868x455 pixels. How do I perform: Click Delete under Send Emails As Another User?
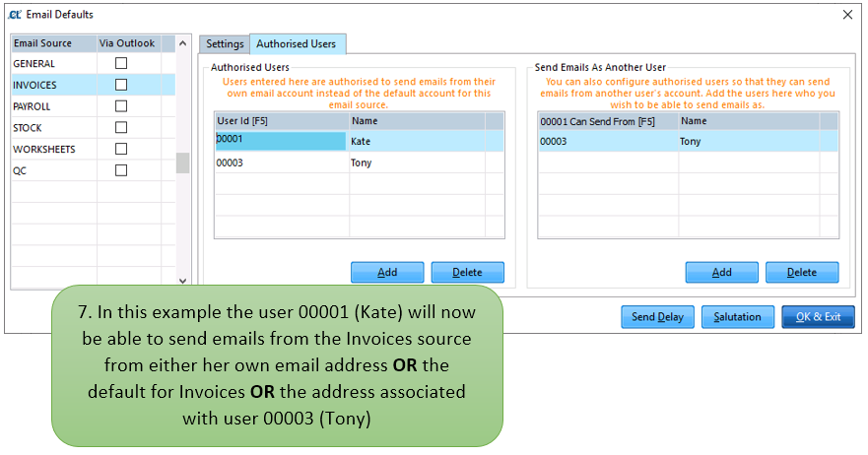[x=802, y=273]
